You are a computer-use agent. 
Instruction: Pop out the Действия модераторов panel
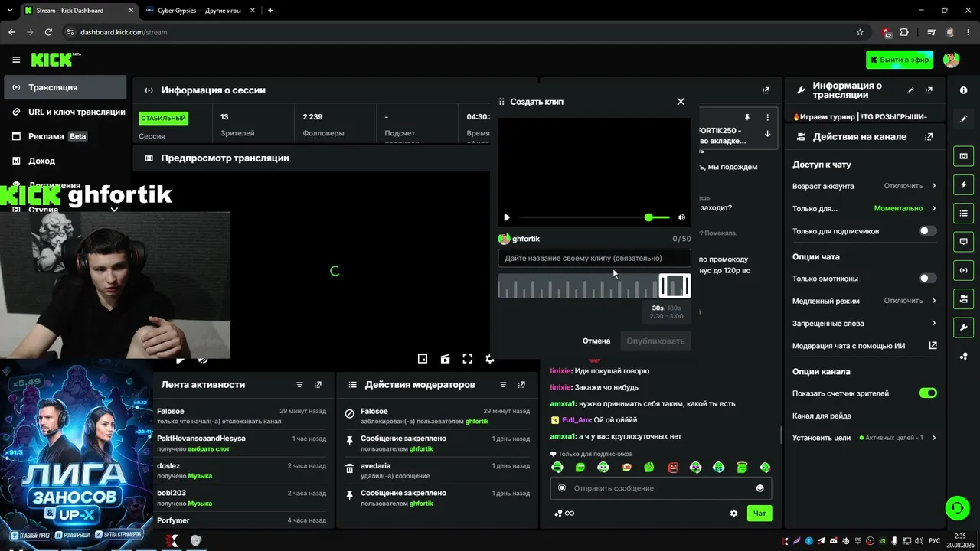click(521, 385)
